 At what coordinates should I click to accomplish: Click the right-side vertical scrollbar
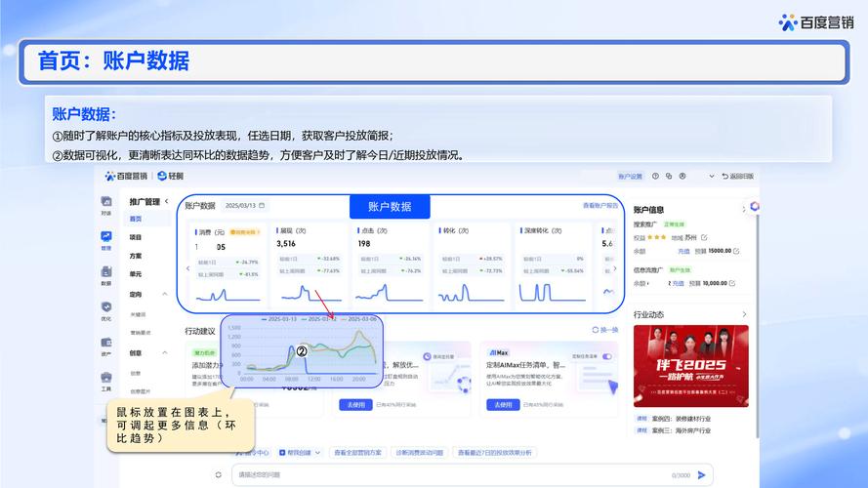click(757, 326)
